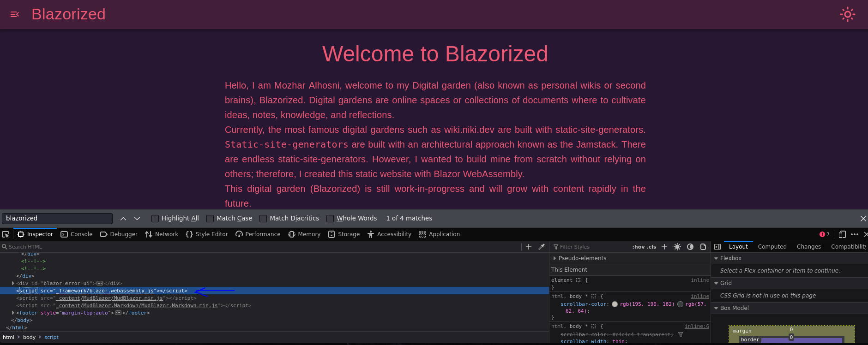Select the Layout sidebar tab
868x345 pixels.
point(738,247)
